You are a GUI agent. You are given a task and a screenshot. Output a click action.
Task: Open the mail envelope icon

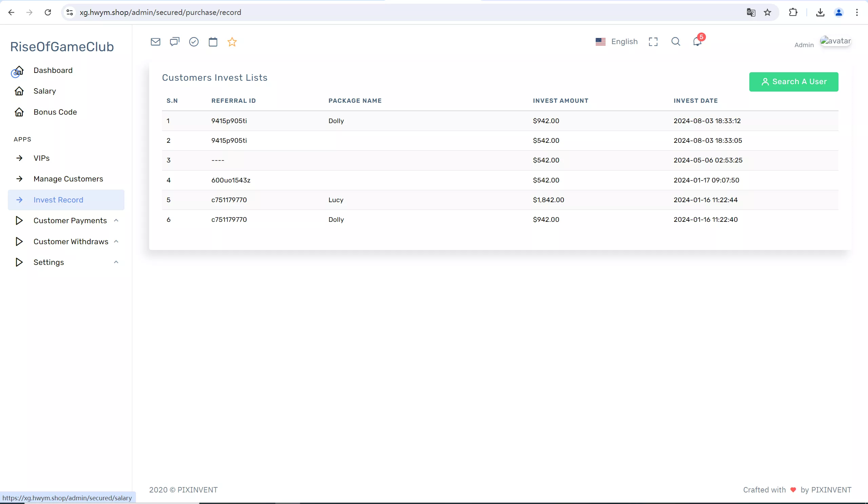(x=155, y=42)
